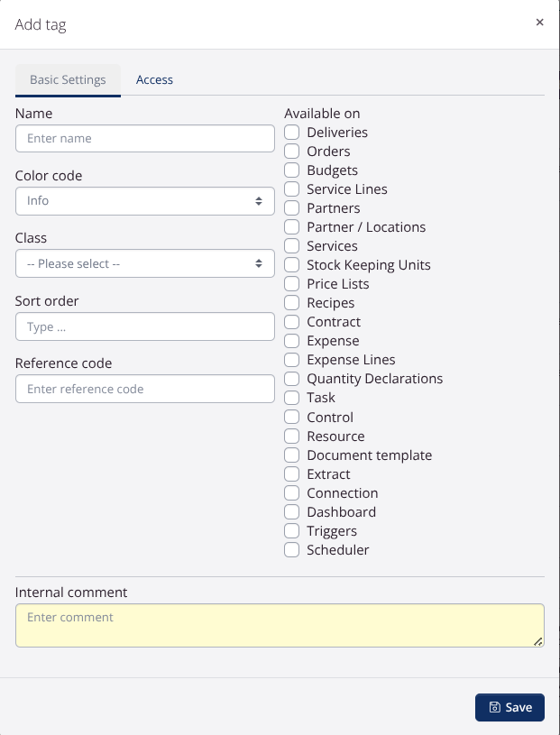Click the Internal comment text area
The width and height of the screenshot is (560, 735).
(280, 625)
